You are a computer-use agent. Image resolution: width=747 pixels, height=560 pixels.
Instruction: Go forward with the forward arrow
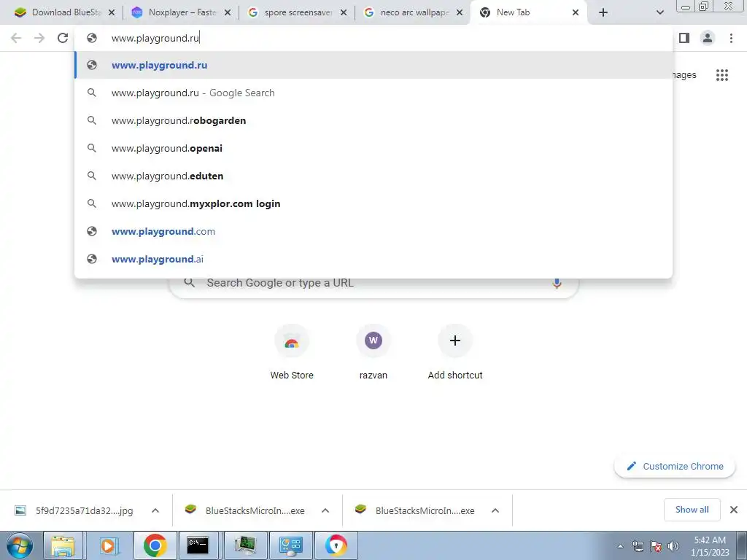pyautogui.click(x=39, y=38)
